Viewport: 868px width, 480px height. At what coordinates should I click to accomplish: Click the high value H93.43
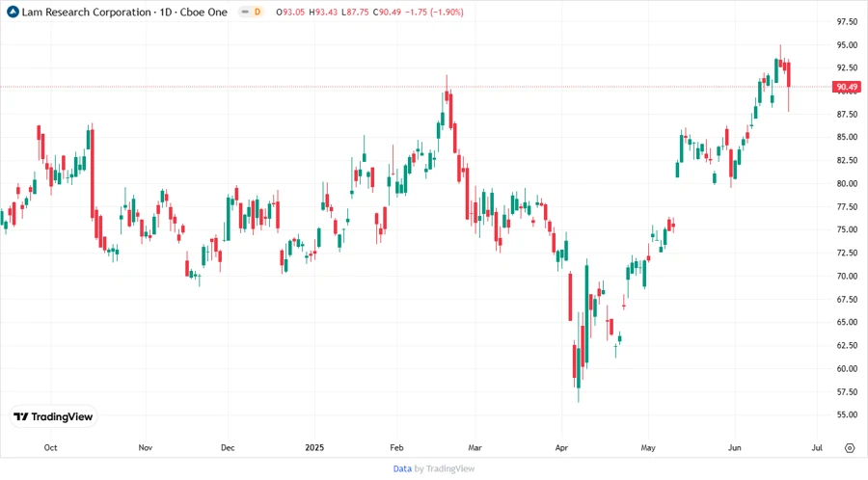(323, 13)
